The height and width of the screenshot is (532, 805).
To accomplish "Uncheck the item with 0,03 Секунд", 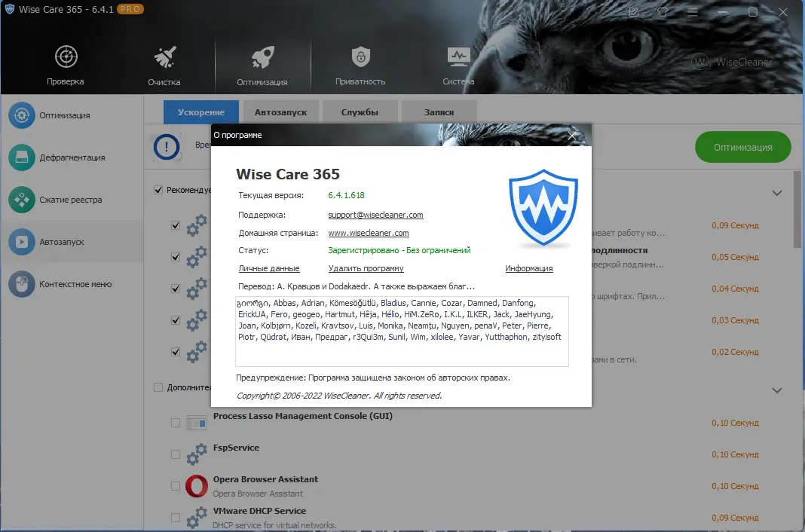I will (x=176, y=320).
